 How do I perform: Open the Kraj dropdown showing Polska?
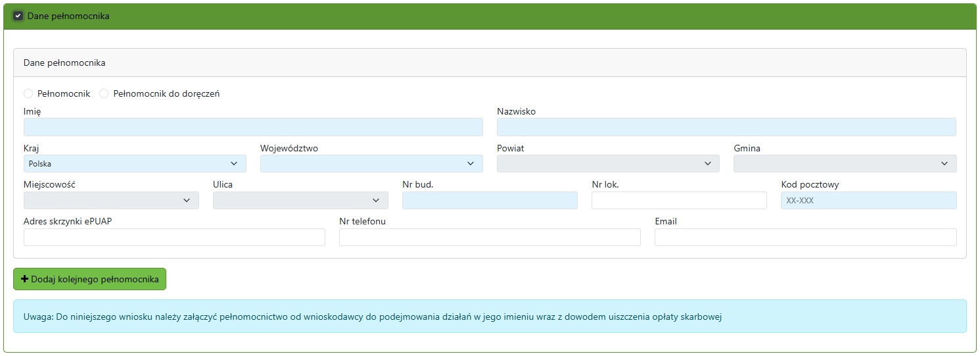[135, 164]
